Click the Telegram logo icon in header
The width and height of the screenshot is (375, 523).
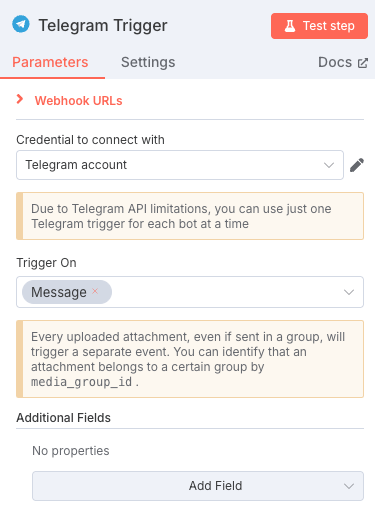(21, 24)
